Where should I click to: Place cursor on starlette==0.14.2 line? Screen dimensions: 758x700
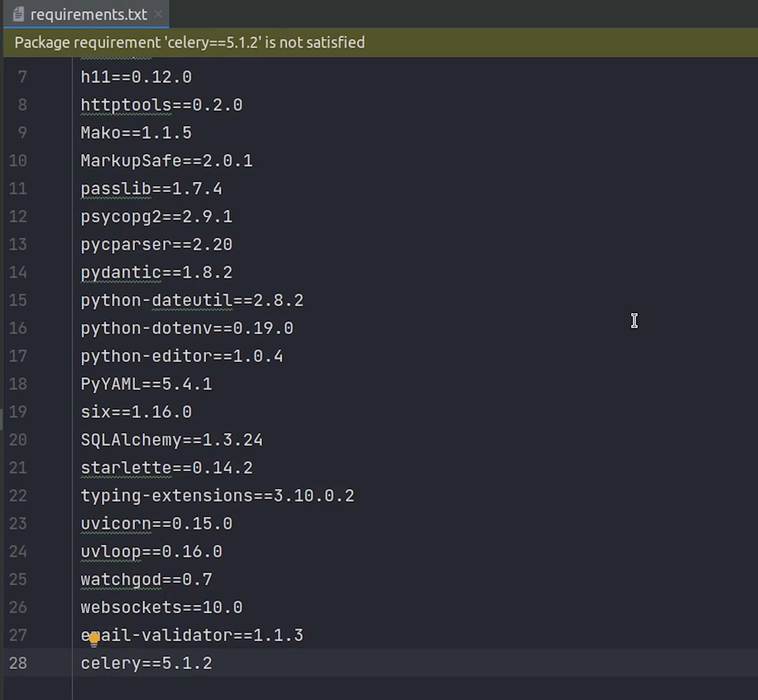tap(166, 468)
